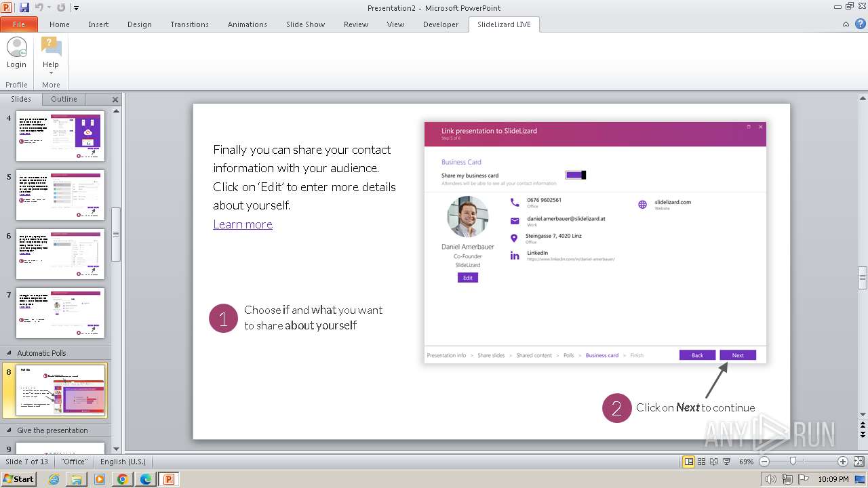Click the SlideLizard Login button
This screenshot has height=488, width=868.
(x=16, y=54)
